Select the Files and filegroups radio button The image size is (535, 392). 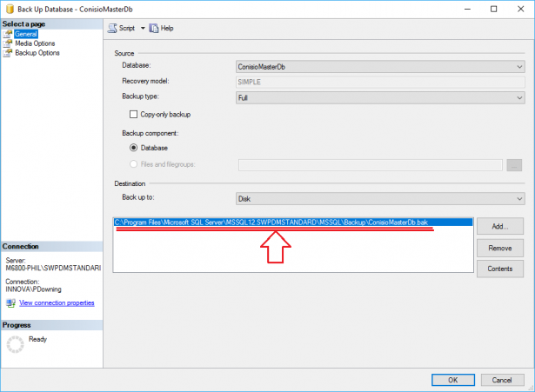coord(133,164)
